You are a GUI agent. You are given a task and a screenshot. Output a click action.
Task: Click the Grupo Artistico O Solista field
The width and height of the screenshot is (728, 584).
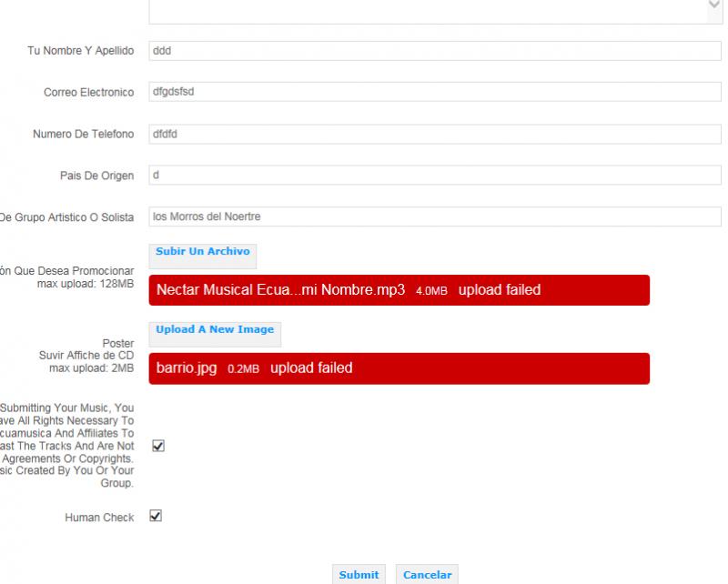[435, 216]
